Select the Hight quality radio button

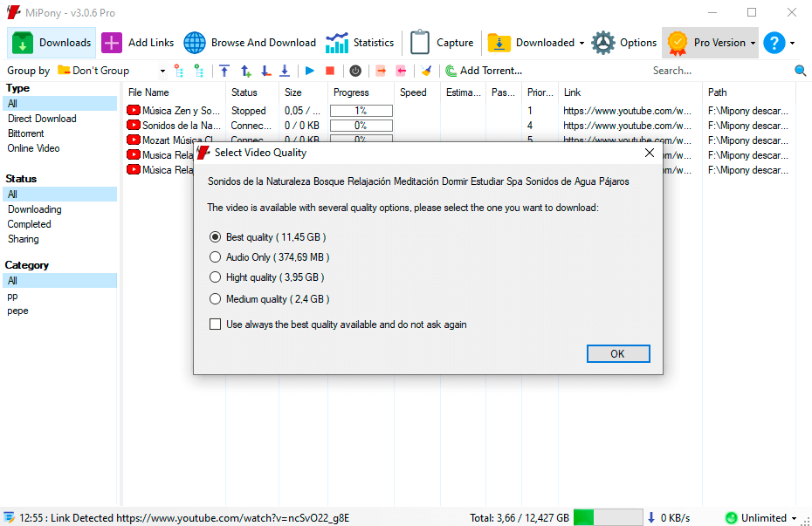tap(215, 277)
